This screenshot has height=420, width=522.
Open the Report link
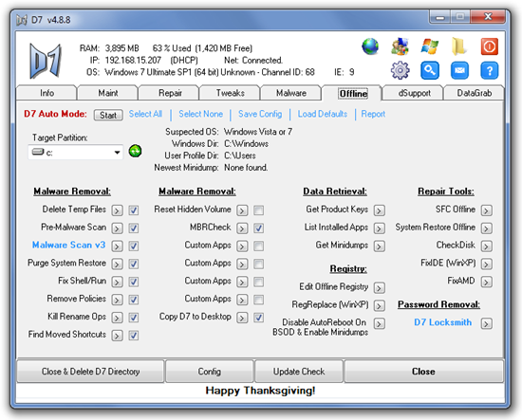click(x=373, y=114)
